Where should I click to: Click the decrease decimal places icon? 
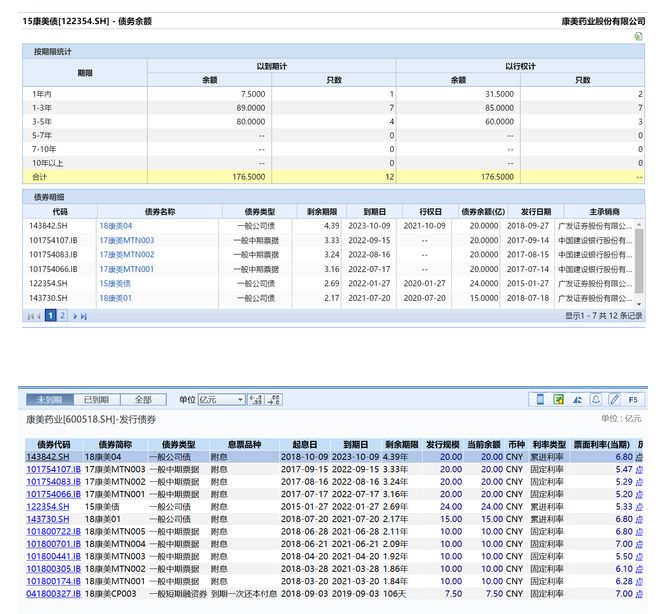(274, 399)
